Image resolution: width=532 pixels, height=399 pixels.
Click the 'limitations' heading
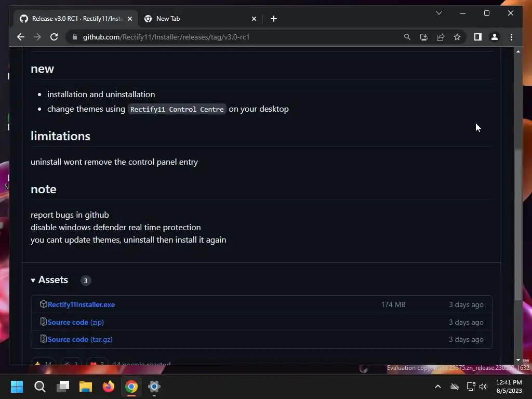[60, 136]
